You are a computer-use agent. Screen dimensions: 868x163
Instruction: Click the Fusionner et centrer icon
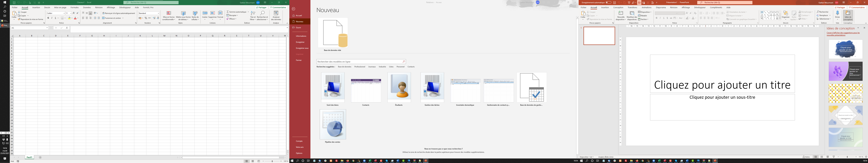point(103,18)
